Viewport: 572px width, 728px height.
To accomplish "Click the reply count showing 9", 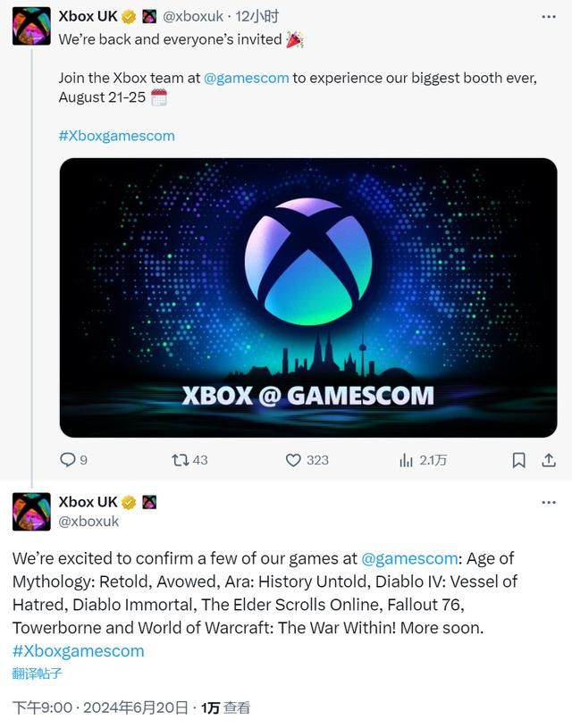I will (x=82, y=460).
